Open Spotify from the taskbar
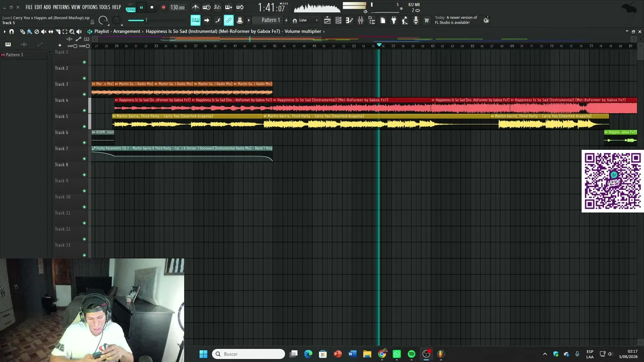Image resolution: width=644 pixels, height=362 pixels. pos(412,354)
